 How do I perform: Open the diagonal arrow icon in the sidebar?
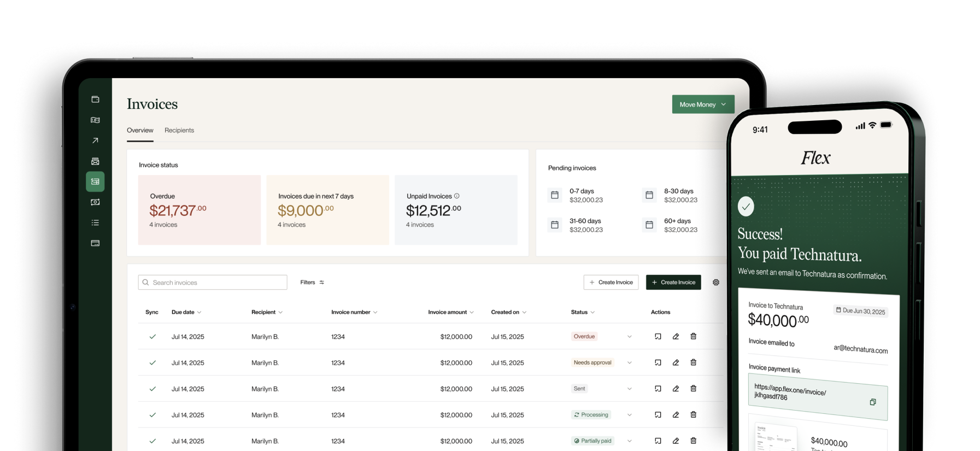point(95,140)
